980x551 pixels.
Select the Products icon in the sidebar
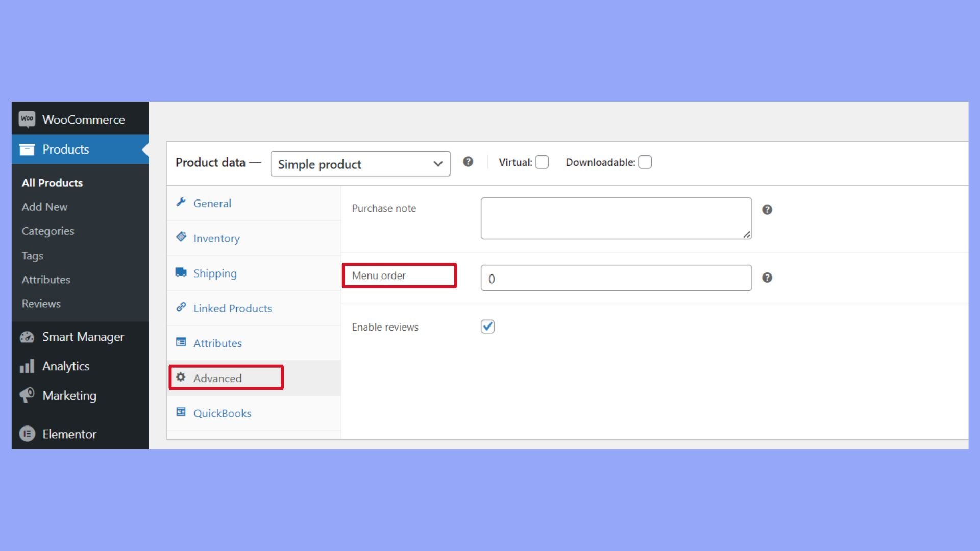click(27, 149)
